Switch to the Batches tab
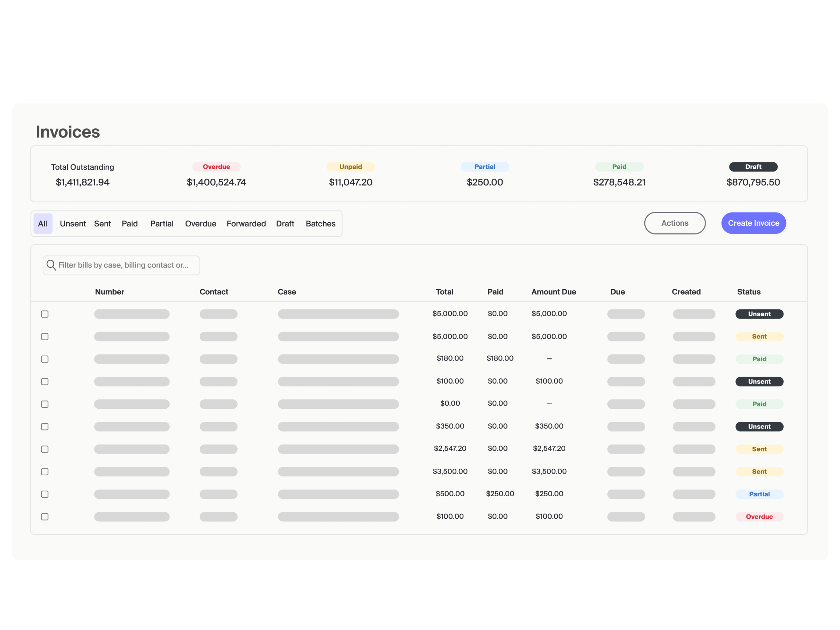The width and height of the screenshot is (840, 630). pos(320,224)
